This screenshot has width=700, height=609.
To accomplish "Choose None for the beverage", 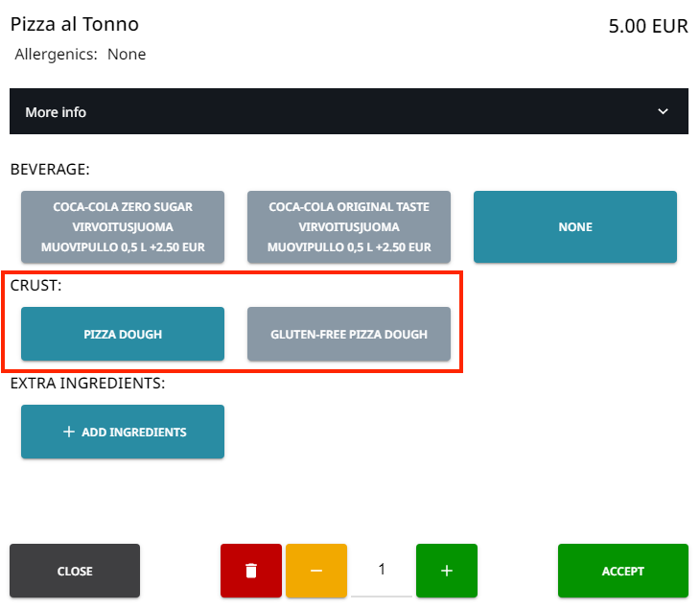I will [575, 227].
